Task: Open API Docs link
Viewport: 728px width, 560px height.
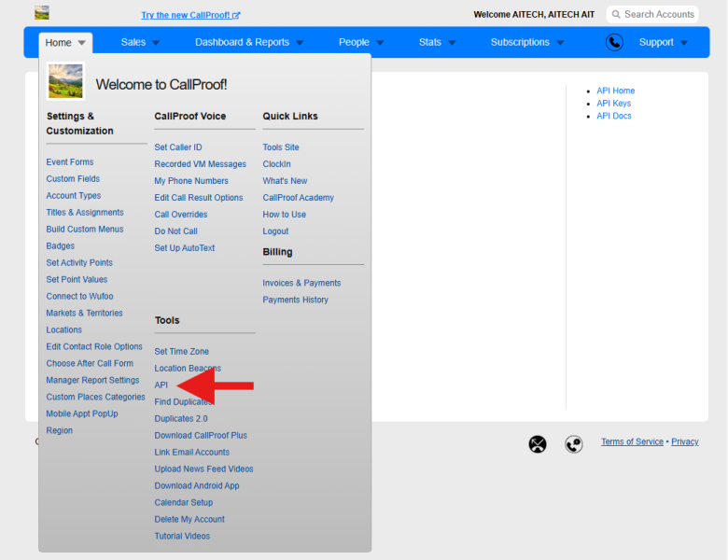Action: point(614,116)
